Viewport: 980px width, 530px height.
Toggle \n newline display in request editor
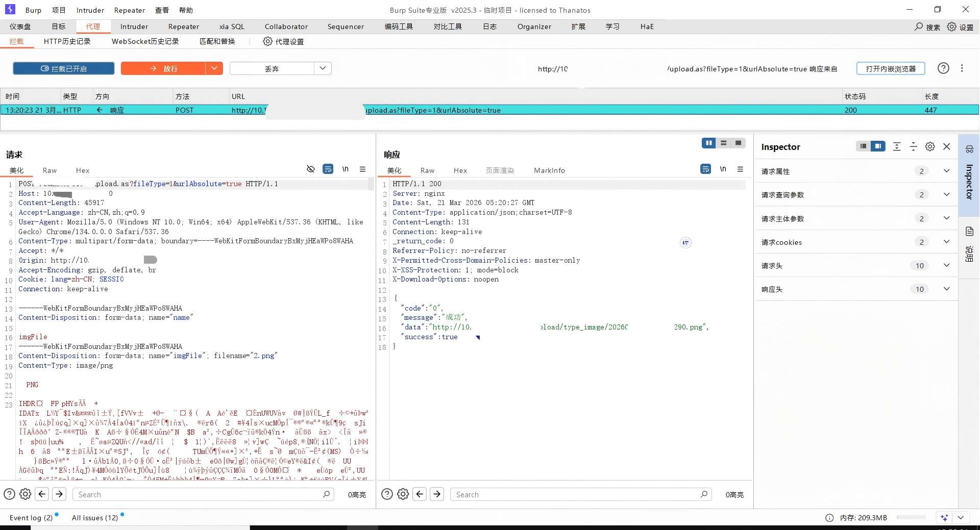tap(346, 169)
